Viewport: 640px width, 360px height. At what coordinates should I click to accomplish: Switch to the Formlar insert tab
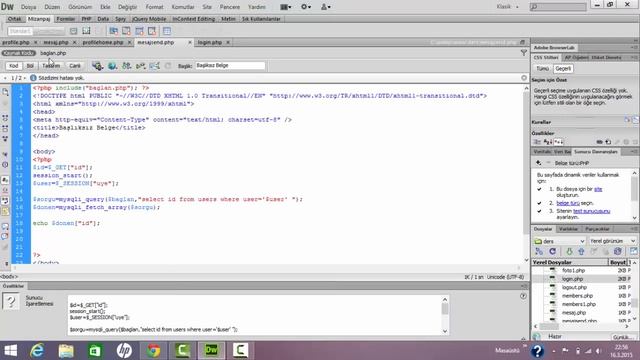[65, 19]
